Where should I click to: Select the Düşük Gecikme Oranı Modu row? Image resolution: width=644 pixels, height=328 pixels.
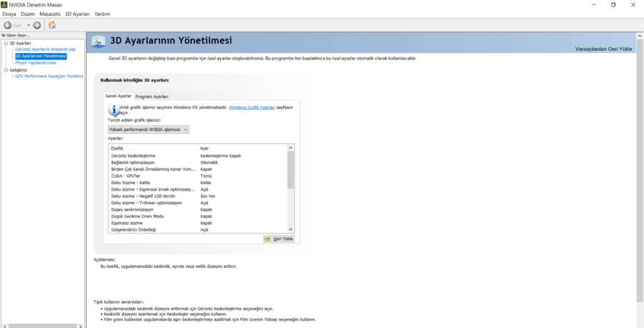point(197,216)
